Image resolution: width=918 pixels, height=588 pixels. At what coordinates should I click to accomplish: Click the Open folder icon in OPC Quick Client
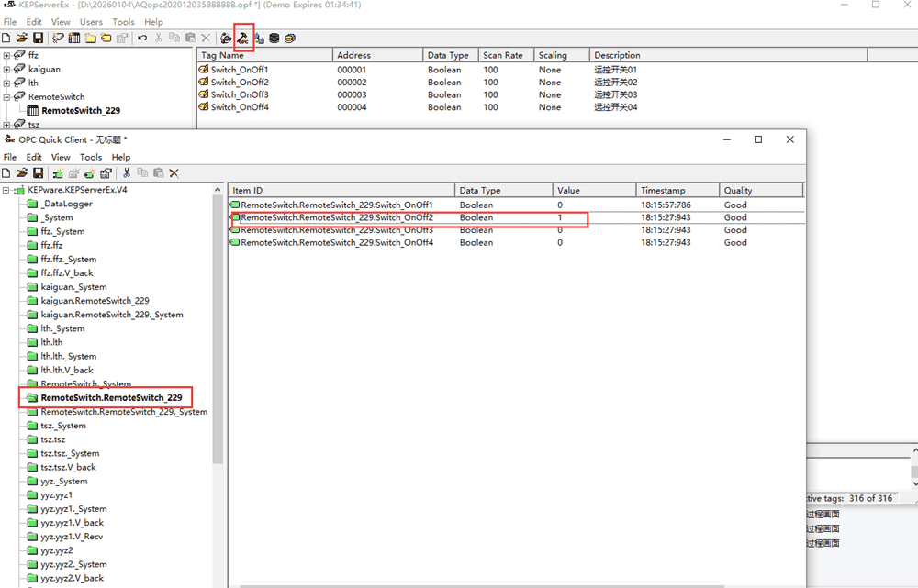pos(22,172)
